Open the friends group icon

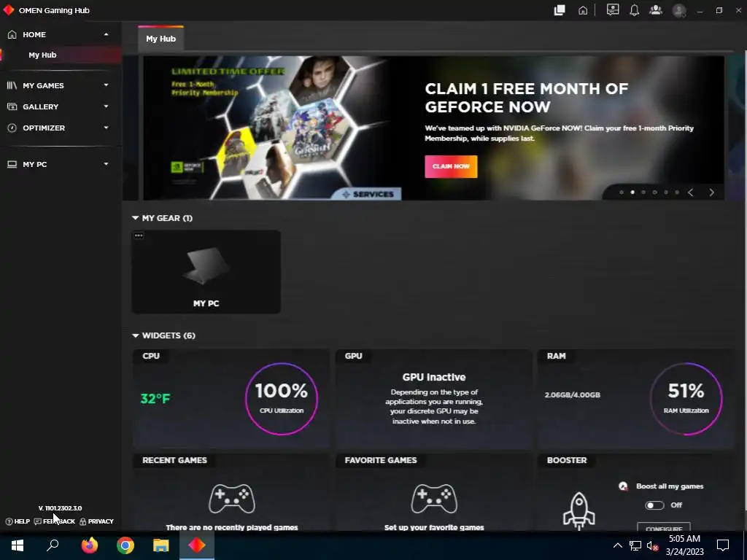pyautogui.click(x=656, y=10)
